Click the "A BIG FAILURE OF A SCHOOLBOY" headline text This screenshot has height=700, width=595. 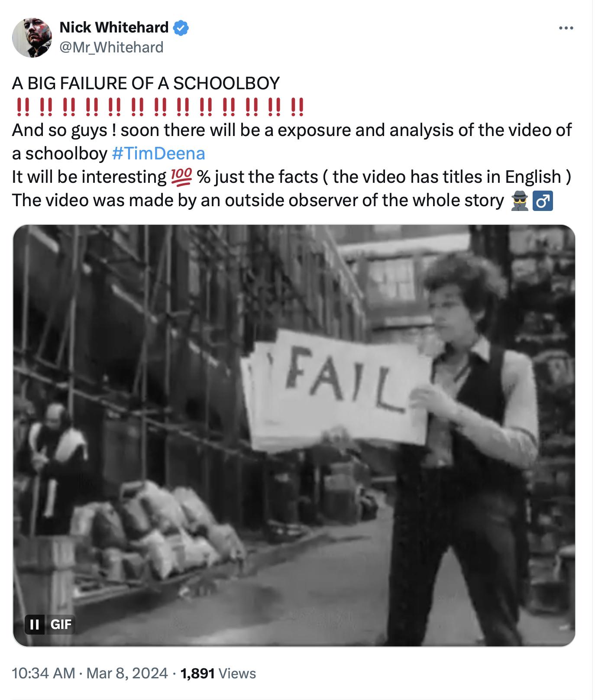tap(146, 83)
